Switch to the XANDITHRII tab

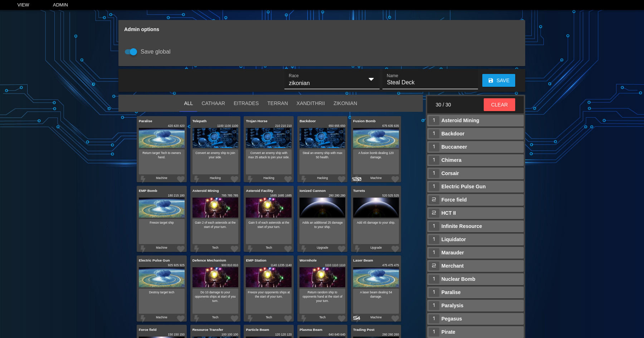click(x=311, y=103)
